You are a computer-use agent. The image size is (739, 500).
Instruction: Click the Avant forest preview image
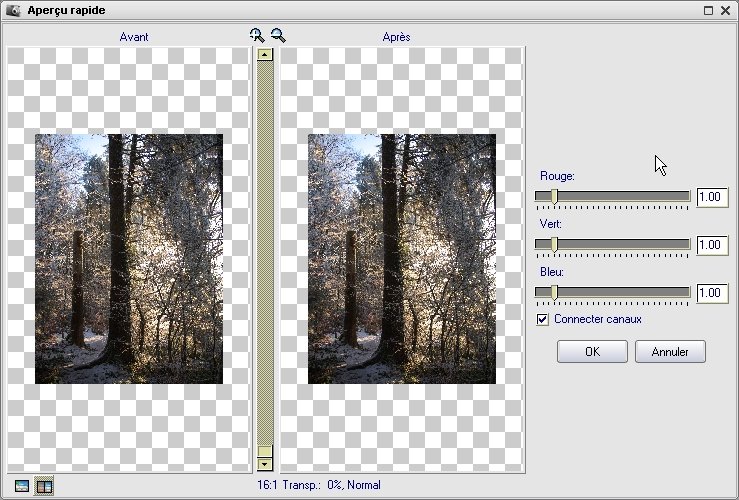128,258
